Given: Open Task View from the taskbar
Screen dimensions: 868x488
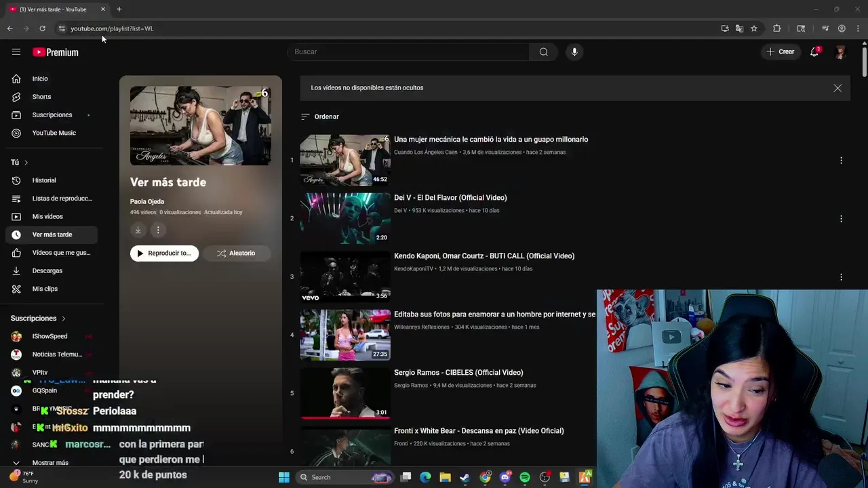Looking at the screenshot, I should (x=406, y=477).
